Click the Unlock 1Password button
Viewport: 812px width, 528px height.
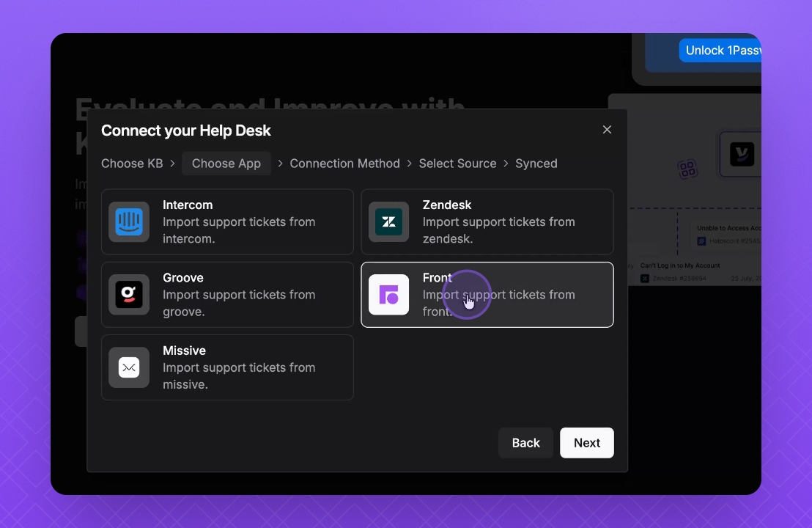pos(720,51)
